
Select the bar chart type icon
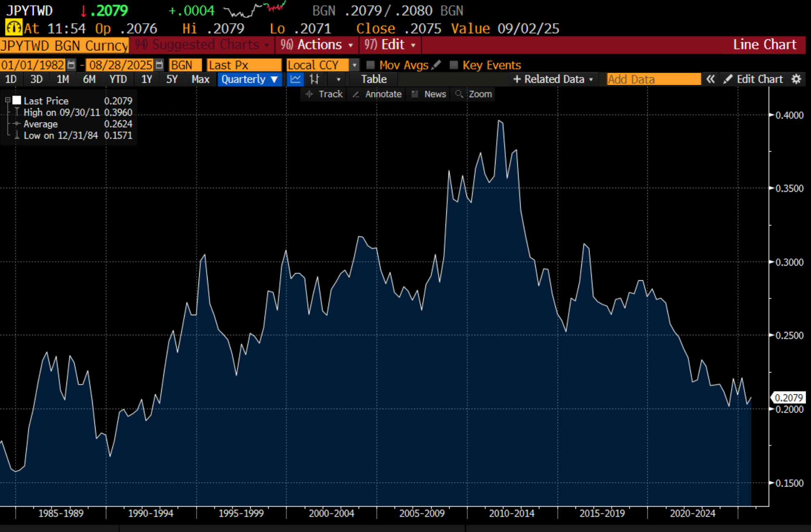click(315, 79)
